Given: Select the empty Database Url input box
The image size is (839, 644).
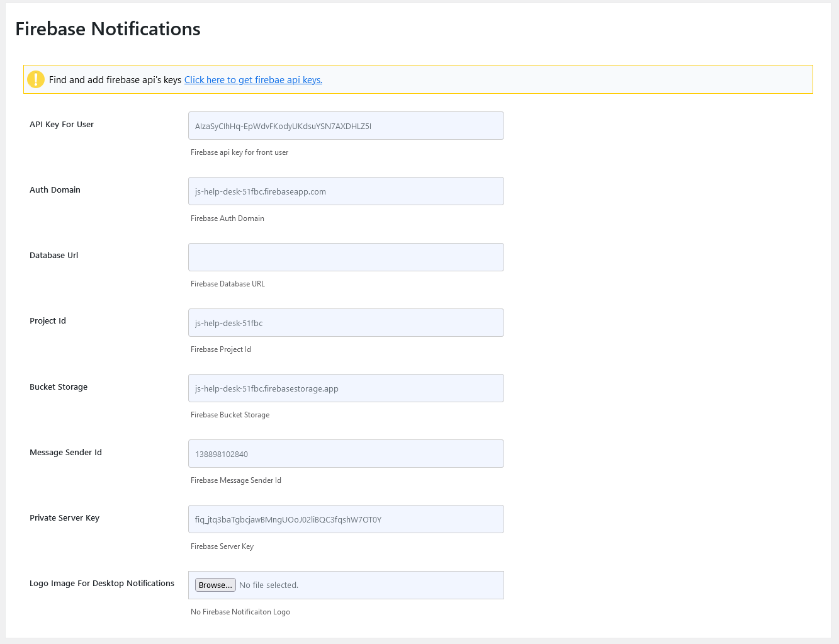Looking at the screenshot, I should [x=346, y=257].
